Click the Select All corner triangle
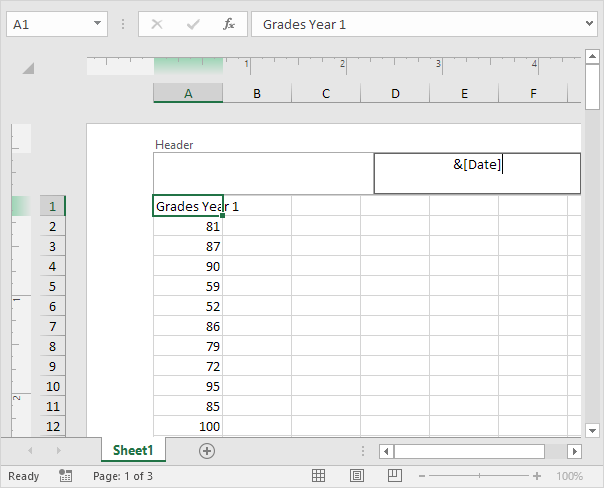Screen dimensions: 604x488 coord(28,68)
